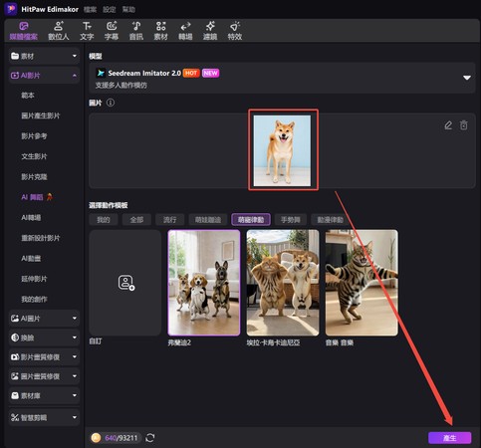Open the 幫助 help menu
The height and width of the screenshot is (448, 481).
point(128,9)
